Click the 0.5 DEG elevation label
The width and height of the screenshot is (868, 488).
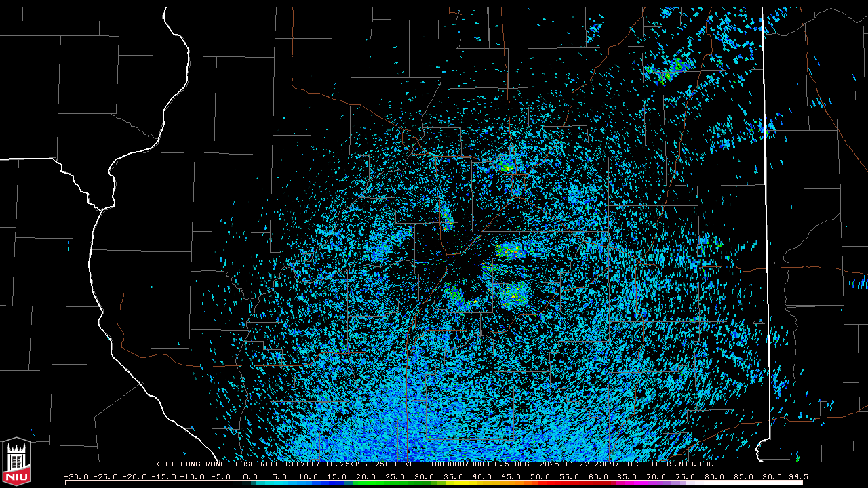pos(516,464)
